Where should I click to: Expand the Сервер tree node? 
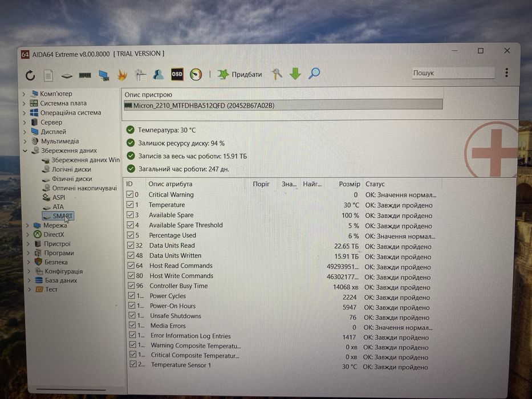point(25,123)
